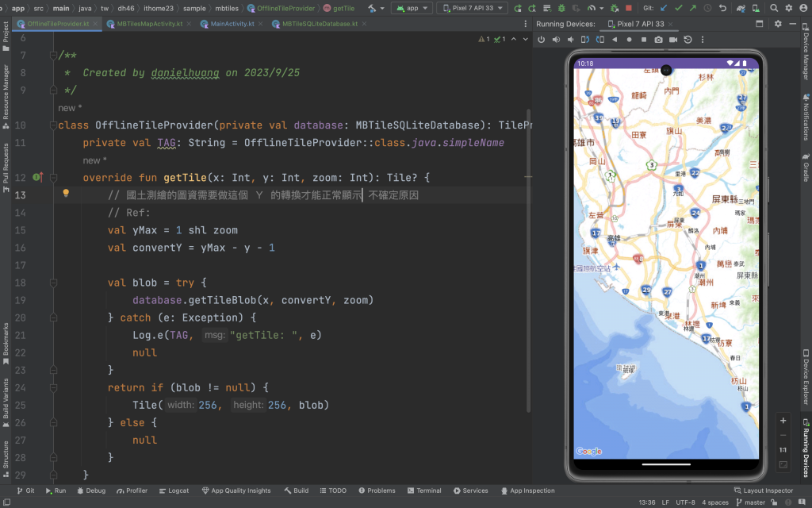Screen dimensions: 812x508
Task: Open the Logcat tool window
Action: click(174, 491)
